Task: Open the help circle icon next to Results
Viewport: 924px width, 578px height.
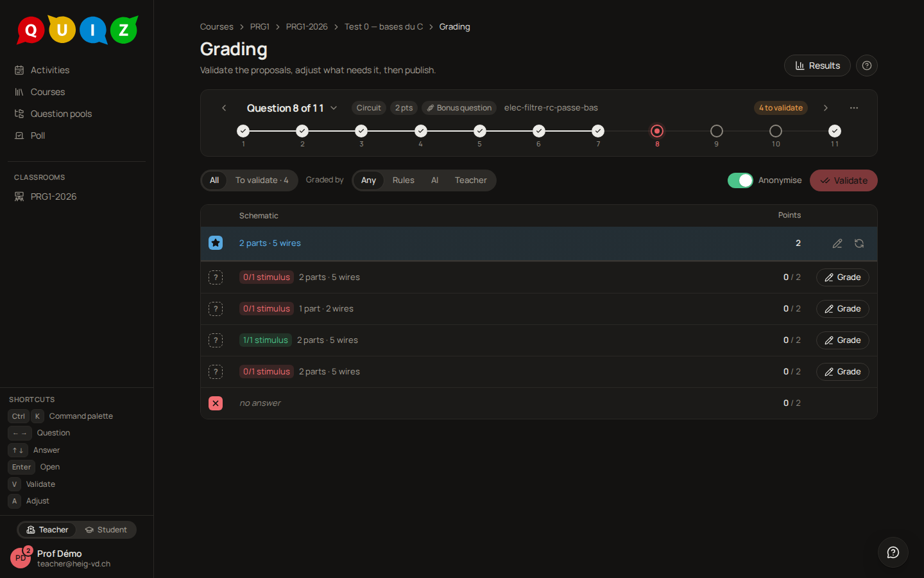Action: (x=867, y=66)
